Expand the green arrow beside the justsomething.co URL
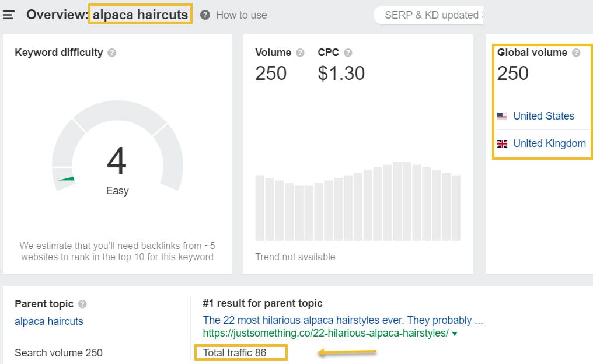Screen dimensions: 593x364 455,335
